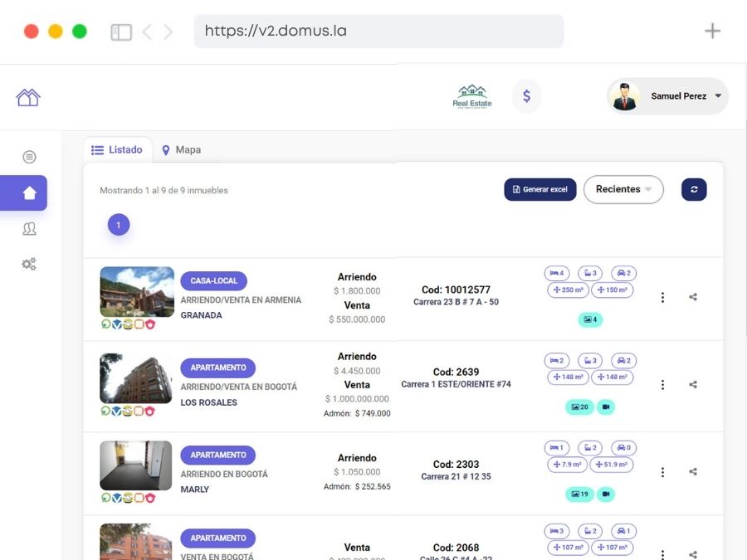Click the 4 photos badge for Cod 10012577
Viewport: 747px width, 560px height.
[590, 319]
